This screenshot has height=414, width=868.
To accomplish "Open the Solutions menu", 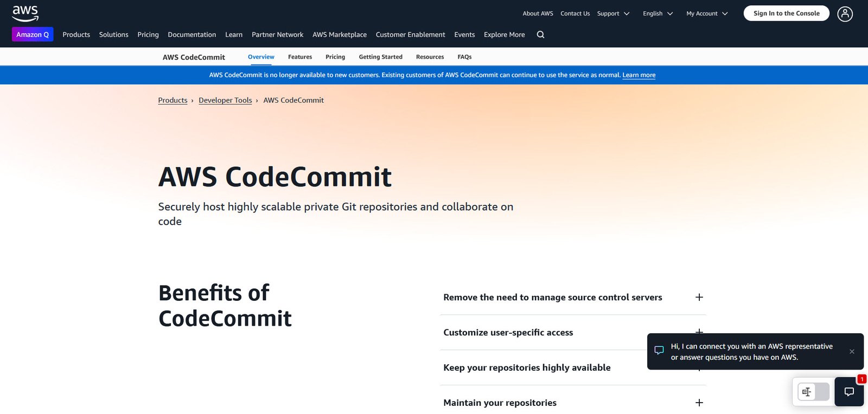I will 113,35.
